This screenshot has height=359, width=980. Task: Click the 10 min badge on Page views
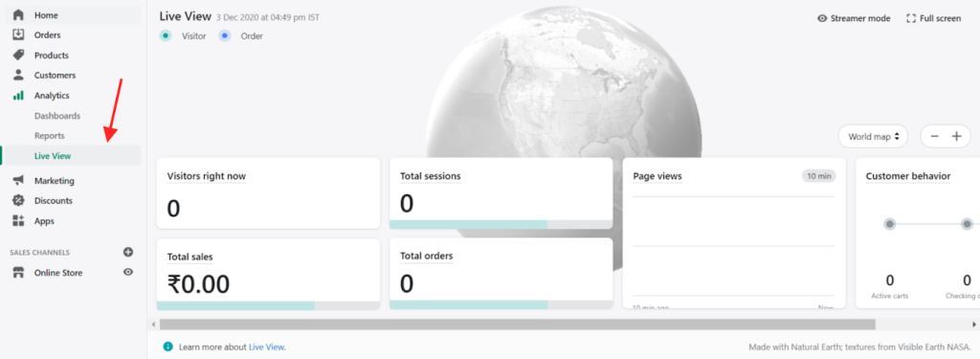[x=819, y=176]
